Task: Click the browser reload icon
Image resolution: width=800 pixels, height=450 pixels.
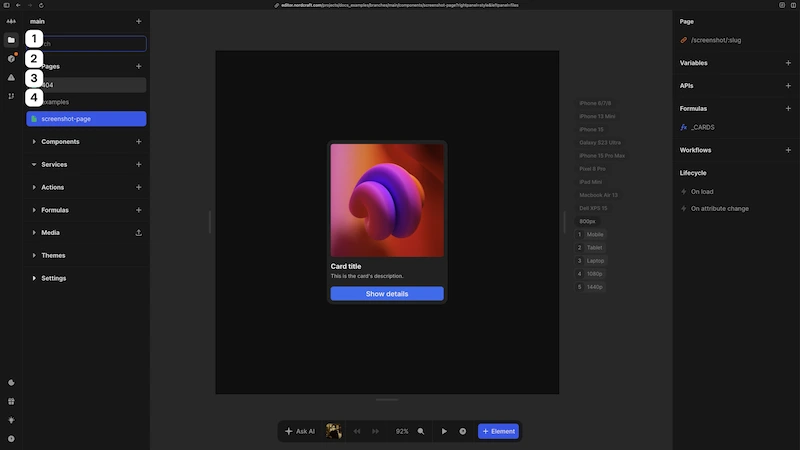Action: pos(41,5)
